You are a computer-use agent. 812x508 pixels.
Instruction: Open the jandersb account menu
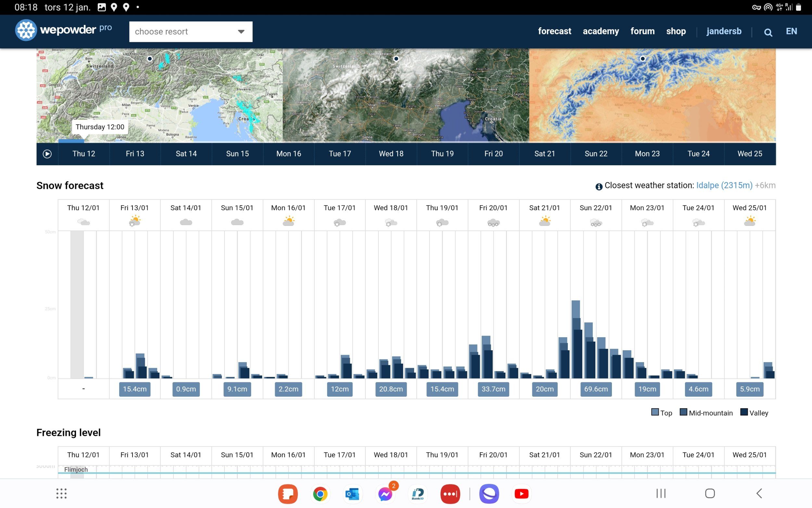click(724, 31)
